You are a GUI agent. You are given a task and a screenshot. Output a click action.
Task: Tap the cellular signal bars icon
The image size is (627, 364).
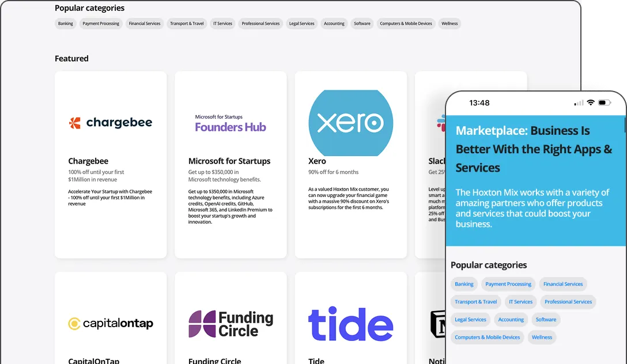[x=579, y=103]
